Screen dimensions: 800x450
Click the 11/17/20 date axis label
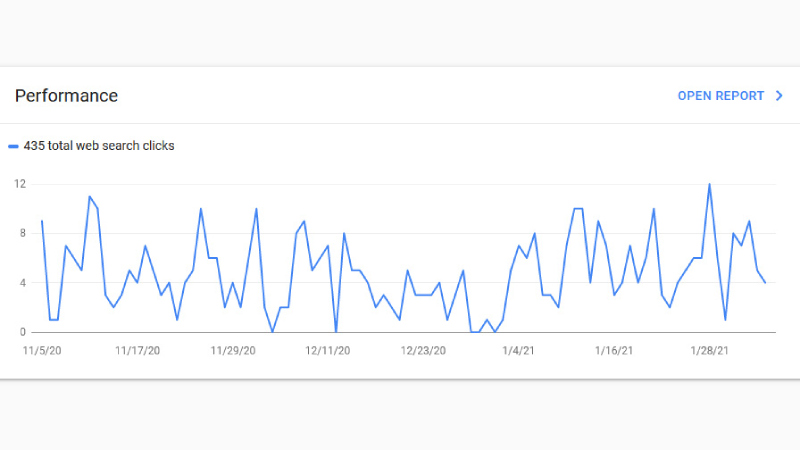(x=137, y=351)
